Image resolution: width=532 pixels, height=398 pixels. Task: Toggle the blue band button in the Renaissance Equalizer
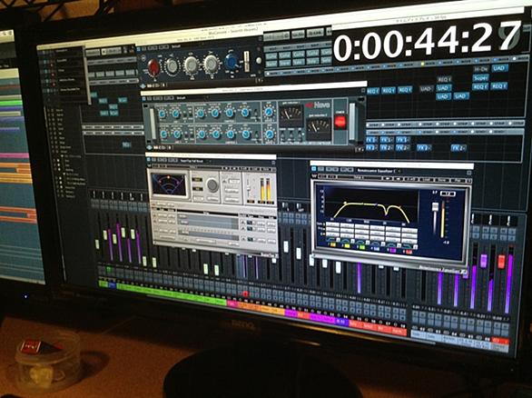pos(376,248)
